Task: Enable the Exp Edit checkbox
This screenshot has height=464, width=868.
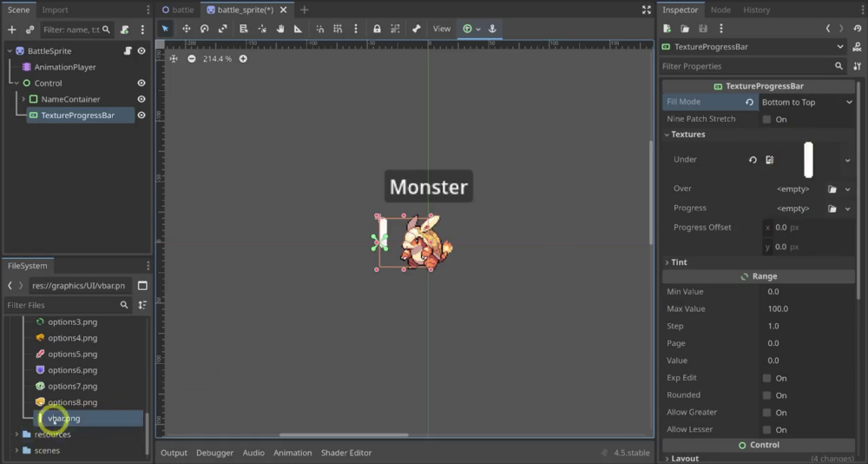Action: point(766,378)
